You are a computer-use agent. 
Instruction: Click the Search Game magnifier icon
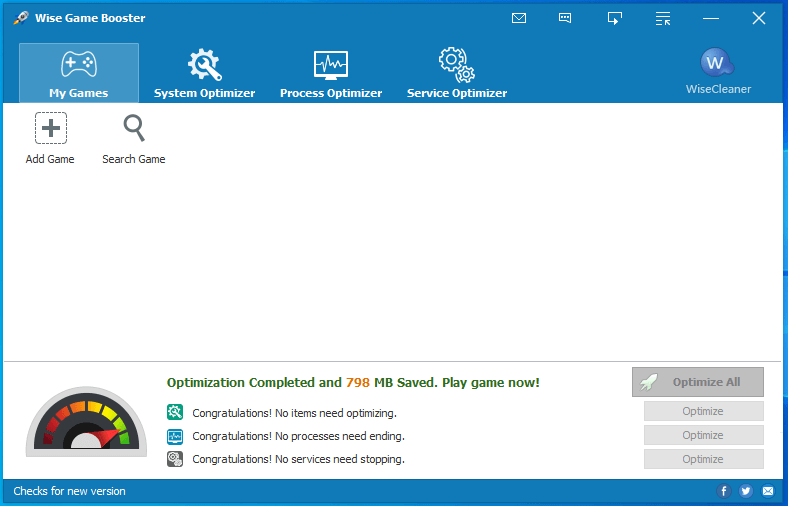point(134,128)
